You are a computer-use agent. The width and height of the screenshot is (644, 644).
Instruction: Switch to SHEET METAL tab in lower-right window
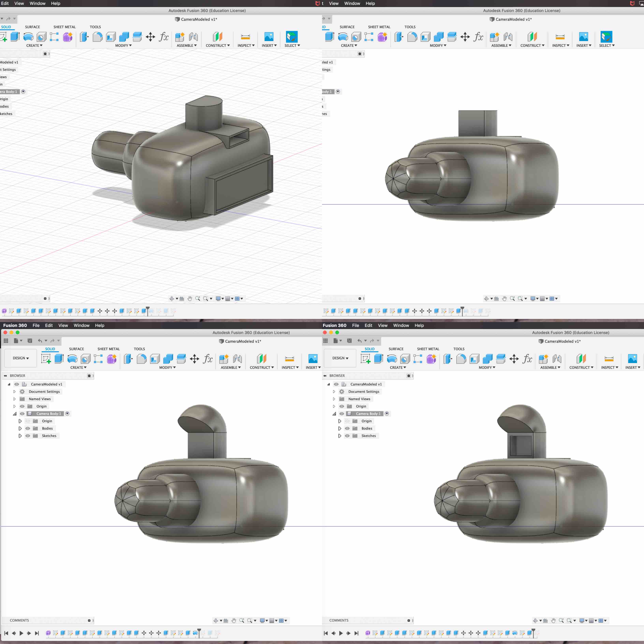428,349
